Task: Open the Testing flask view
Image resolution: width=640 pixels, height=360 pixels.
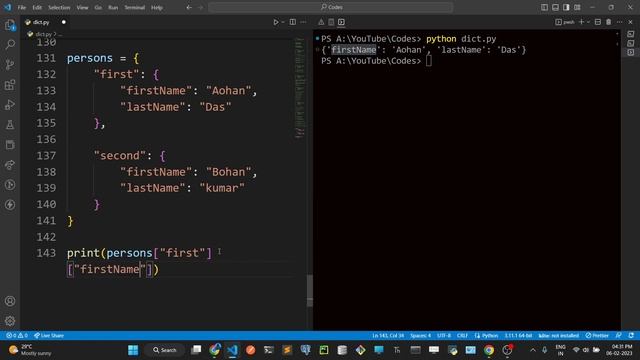Action: click(10, 124)
